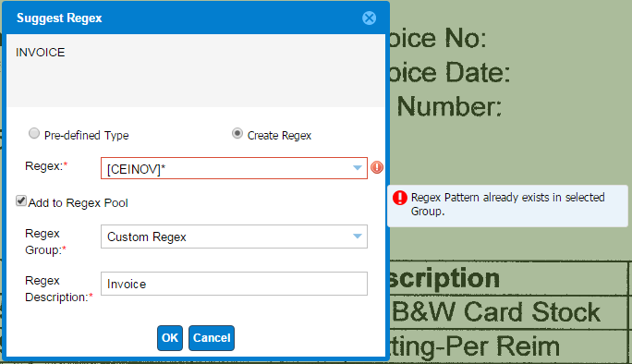Click the Pre-defined Type label

coord(86,136)
